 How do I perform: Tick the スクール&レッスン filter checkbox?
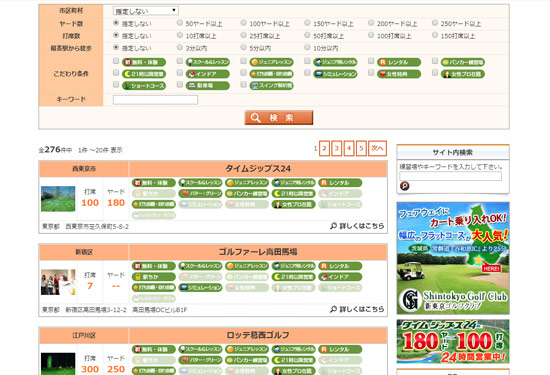pos(180,61)
